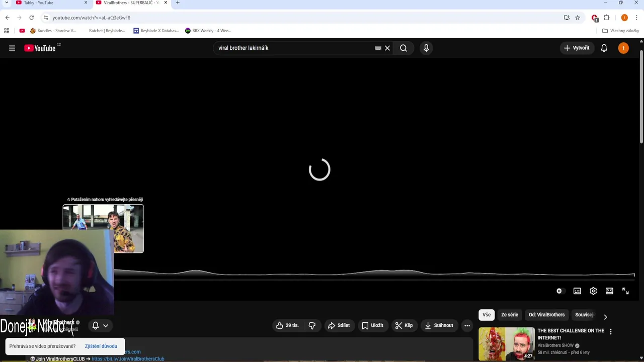Dislike the video
The image size is (644, 362).
[312, 325]
